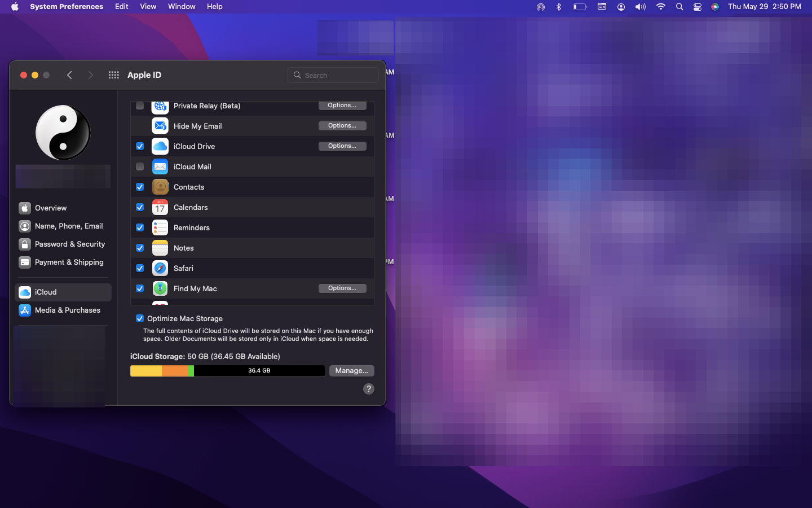
Task: Click the yin-yang profile picture
Action: click(63, 133)
